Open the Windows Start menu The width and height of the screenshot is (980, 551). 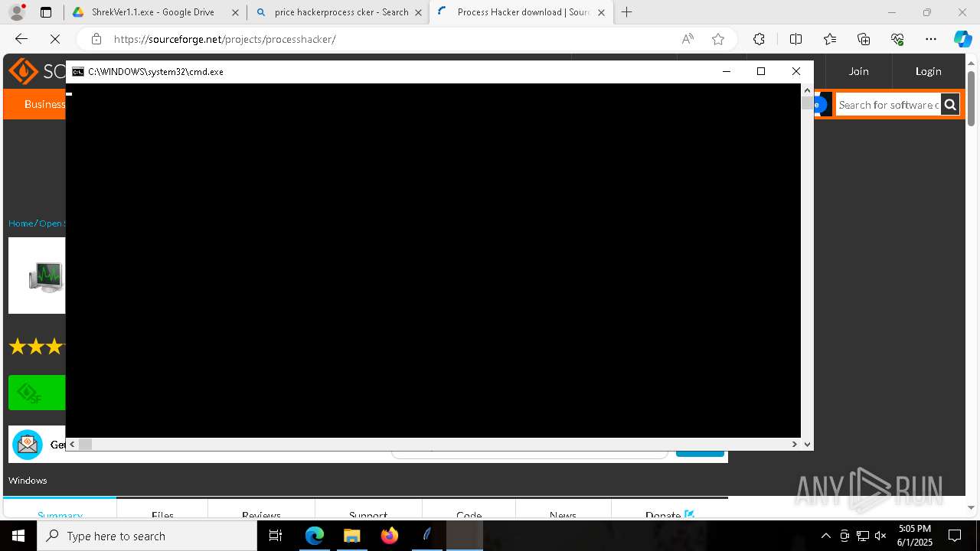(18, 536)
